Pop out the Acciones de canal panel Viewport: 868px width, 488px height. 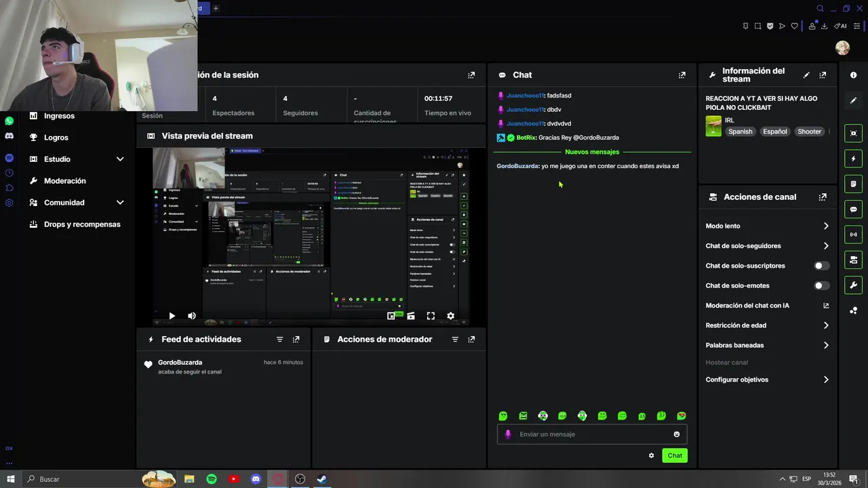click(823, 197)
